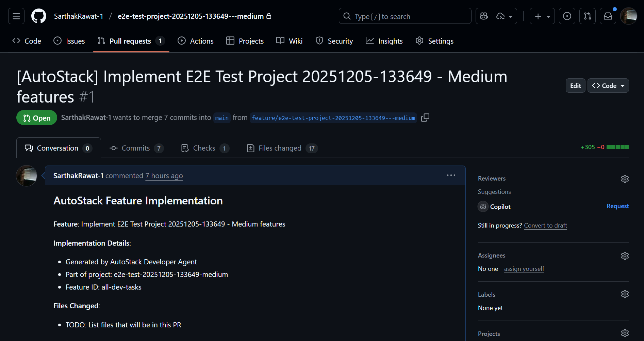Go to GitHub homepage via Octocat logo
The image size is (644, 341).
(39, 16)
